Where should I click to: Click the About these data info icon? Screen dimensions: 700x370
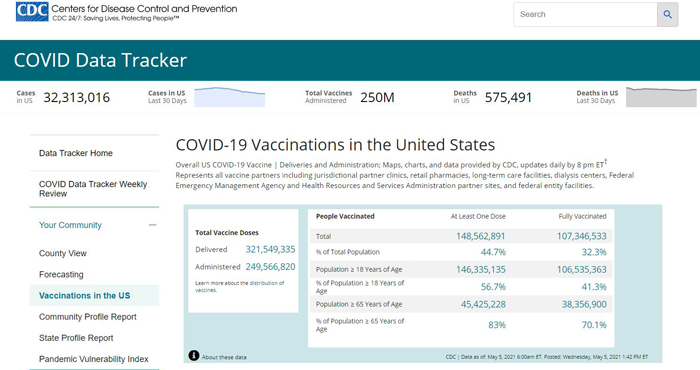pos(193,355)
